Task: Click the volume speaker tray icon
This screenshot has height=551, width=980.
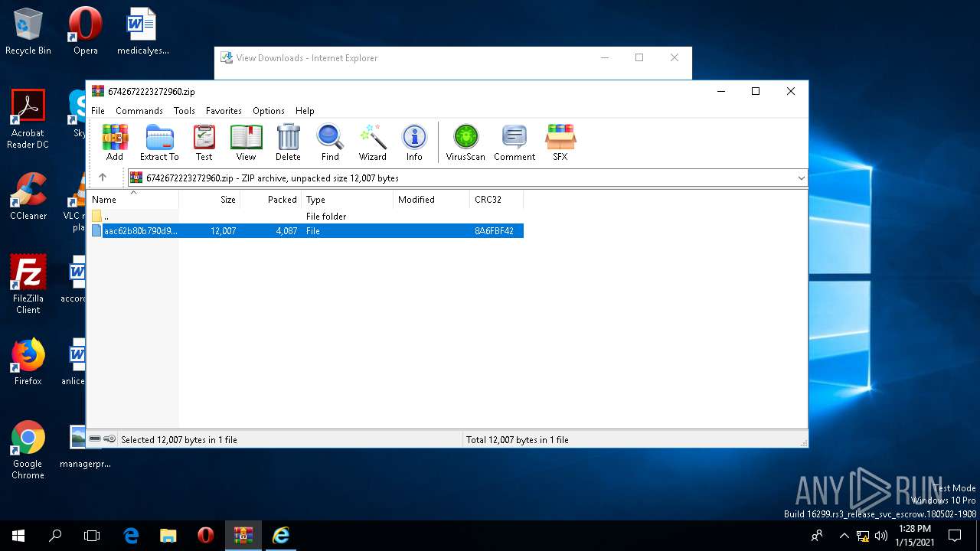Action: [x=880, y=536]
